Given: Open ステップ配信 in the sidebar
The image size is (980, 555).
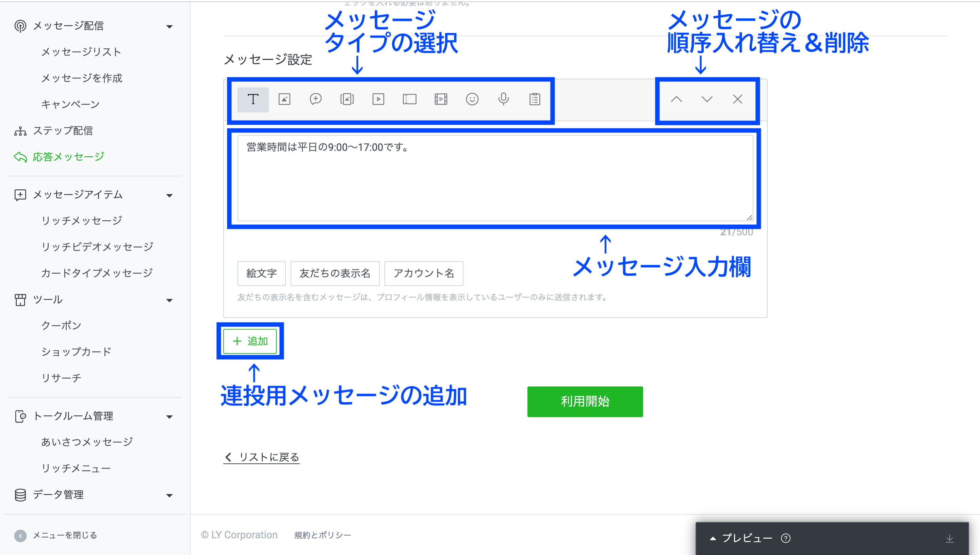Looking at the screenshot, I should [63, 131].
